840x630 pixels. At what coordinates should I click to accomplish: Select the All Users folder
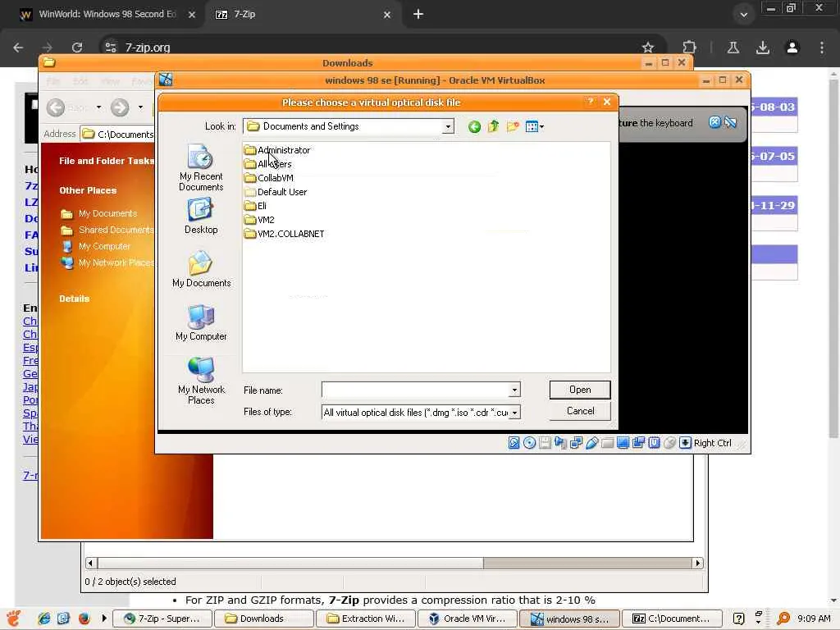point(268,164)
